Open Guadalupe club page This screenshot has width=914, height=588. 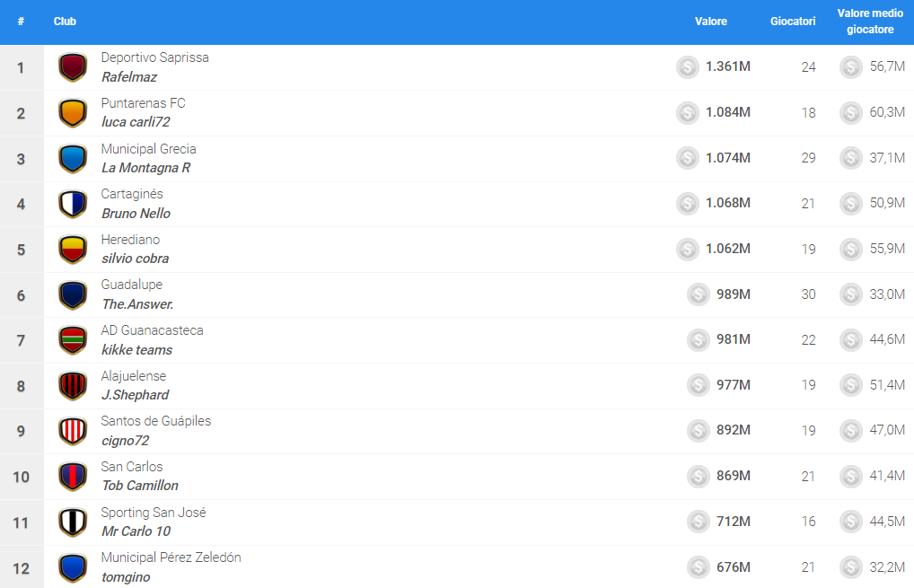pos(131,285)
